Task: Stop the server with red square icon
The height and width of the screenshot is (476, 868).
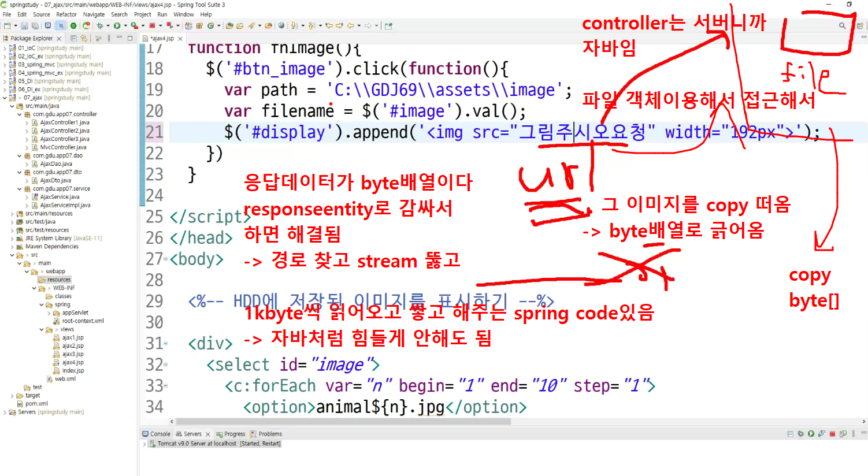Action: [832, 433]
